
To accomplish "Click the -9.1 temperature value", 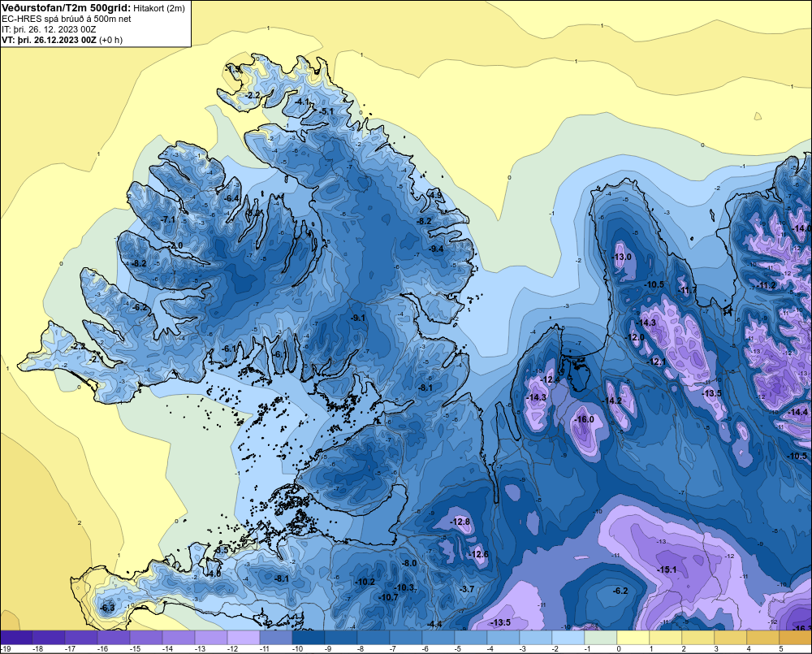I will (x=358, y=318).
